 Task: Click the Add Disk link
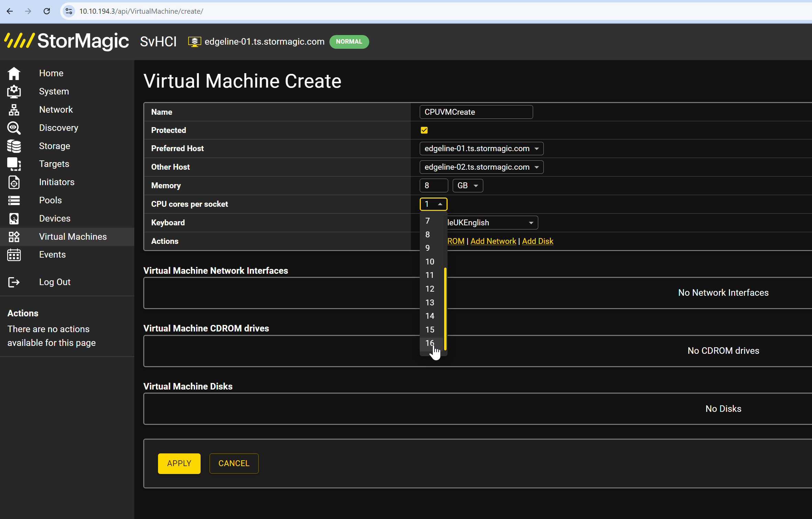pos(538,241)
